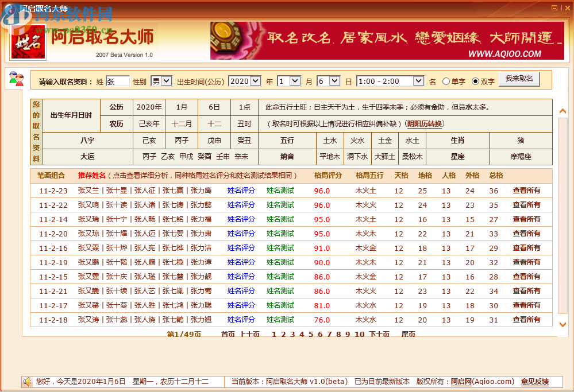This screenshot has height=392, width=574.
Task: Click the red 姓名 seal logo top-left
Action: point(28,42)
